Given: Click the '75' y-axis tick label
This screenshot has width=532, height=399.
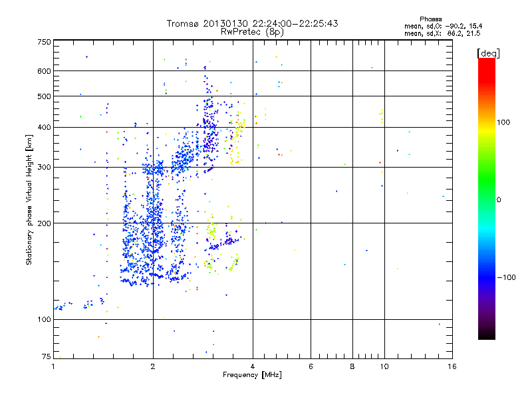Looking at the screenshot, I should [47, 356].
